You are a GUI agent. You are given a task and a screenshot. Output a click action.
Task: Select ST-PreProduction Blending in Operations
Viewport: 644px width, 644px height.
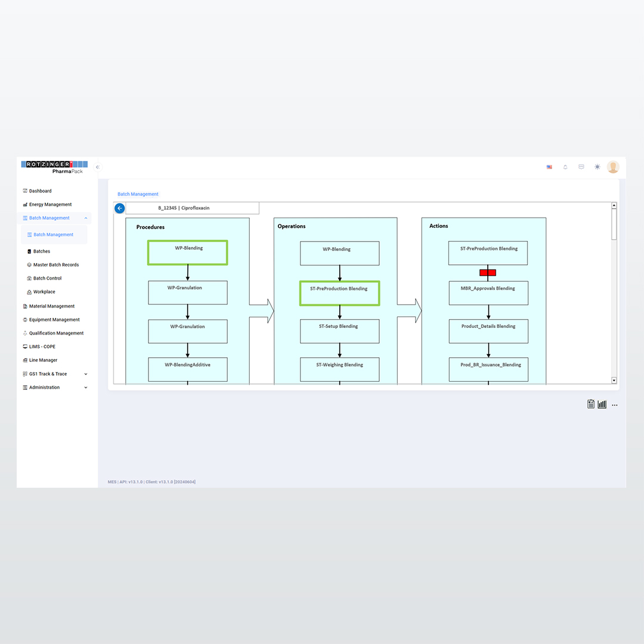pos(340,293)
